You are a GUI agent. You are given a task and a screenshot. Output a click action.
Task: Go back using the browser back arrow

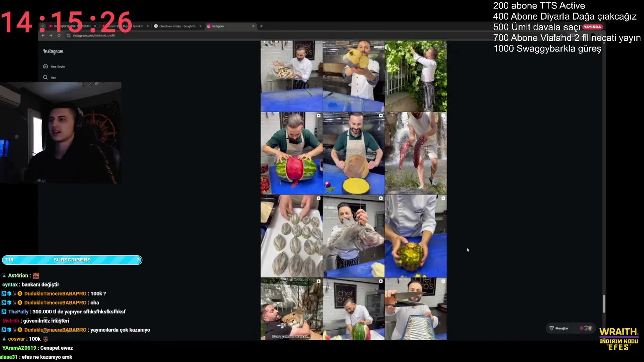[43, 35]
